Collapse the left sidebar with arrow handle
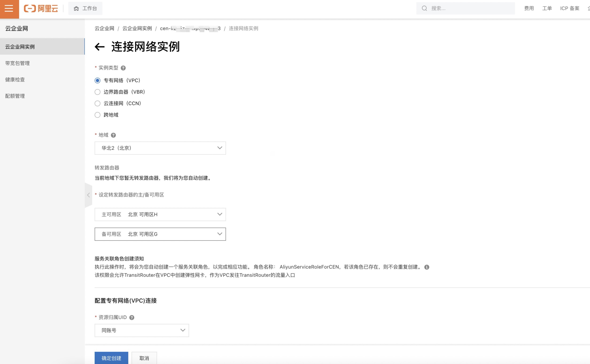This screenshot has width=590, height=364. click(89, 195)
